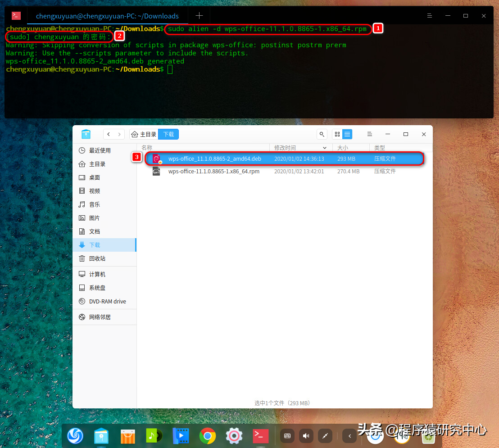The width and height of the screenshot is (499, 448).
Task: Open 主目录 in sidebar
Action: click(104, 164)
